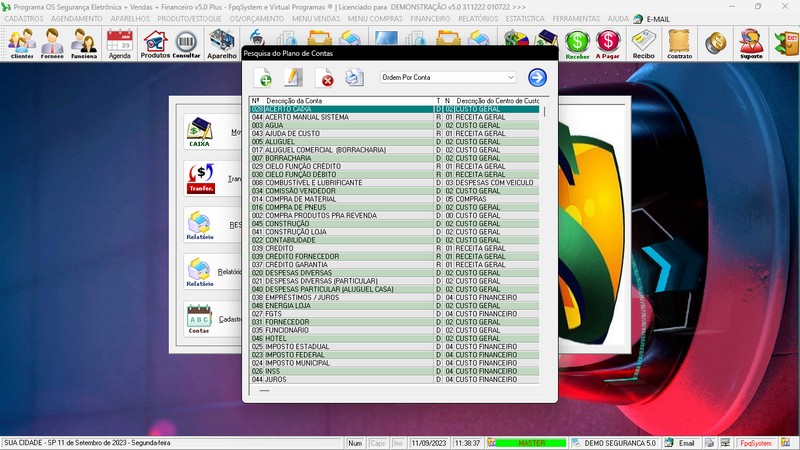Open the Suporte toolbar icon

coord(751,44)
